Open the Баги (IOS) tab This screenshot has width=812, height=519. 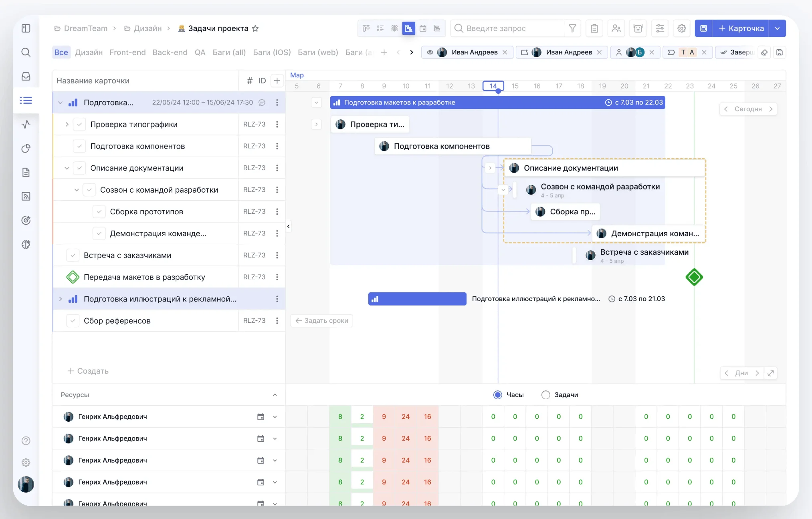pos(272,52)
